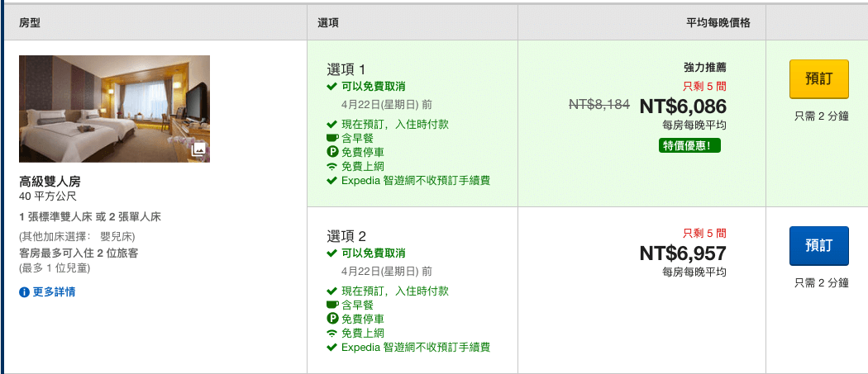Open the hotel room thumbnail photo
This screenshot has width=868, height=374.
point(114,108)
